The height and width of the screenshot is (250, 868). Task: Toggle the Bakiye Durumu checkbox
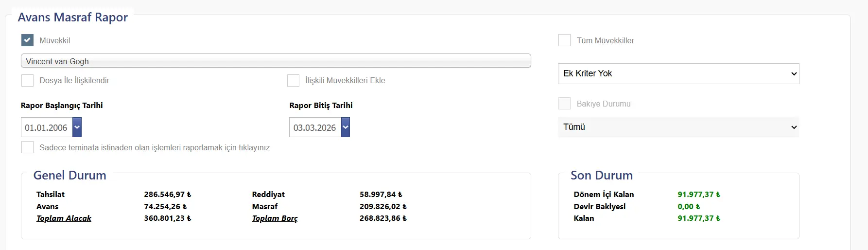pyautogui.click(x=564, y=104)
